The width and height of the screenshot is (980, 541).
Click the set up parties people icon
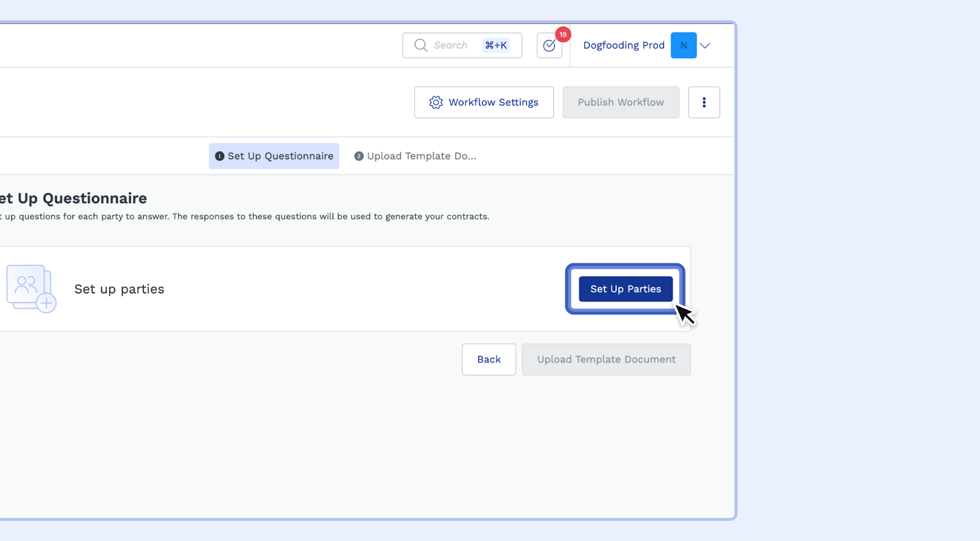click(x=31, y=289)
